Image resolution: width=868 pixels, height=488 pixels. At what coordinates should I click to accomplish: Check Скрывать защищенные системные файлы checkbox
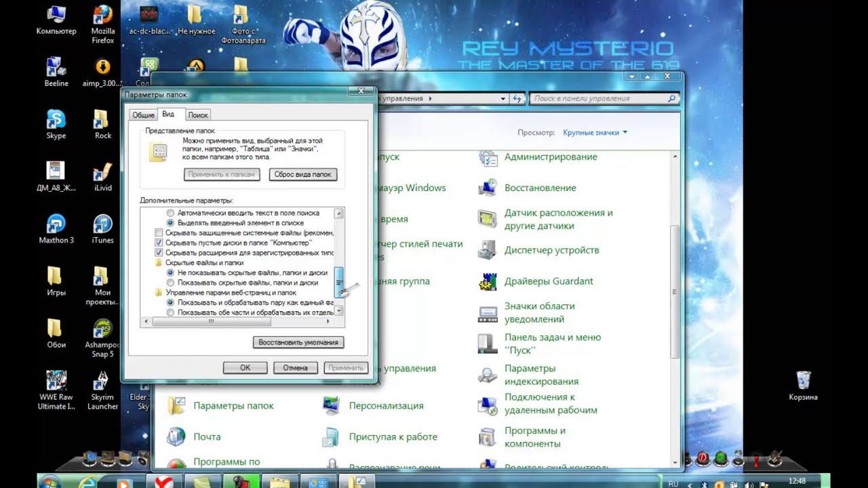coord(159,232)
